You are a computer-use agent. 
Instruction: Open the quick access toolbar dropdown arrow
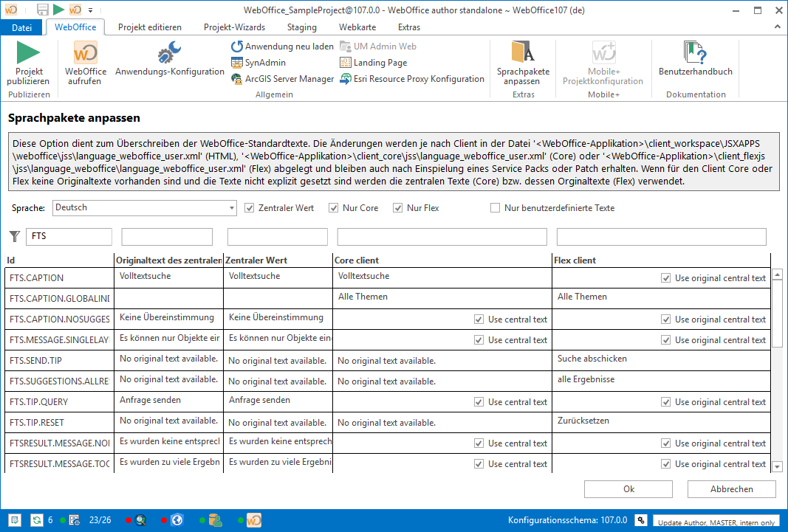click(x=90, y=10)
